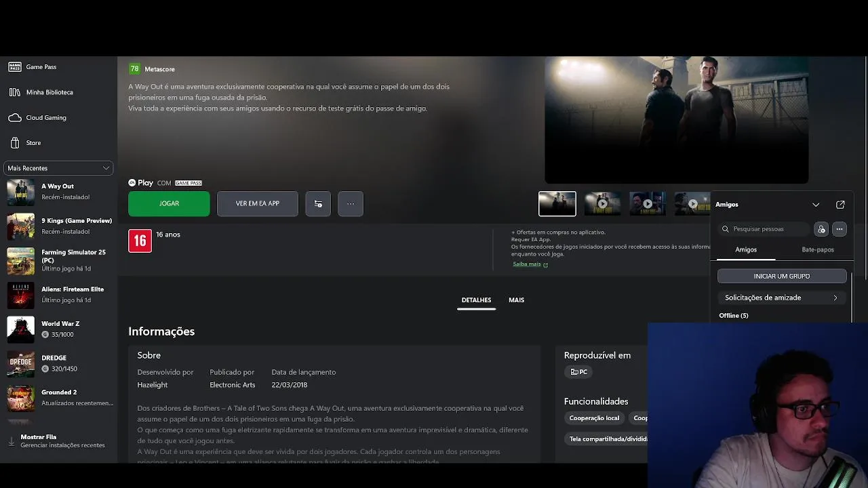Viewport: 868px width, 488px height.
Task: Switch to the MAIS tab
Action: 516,300
